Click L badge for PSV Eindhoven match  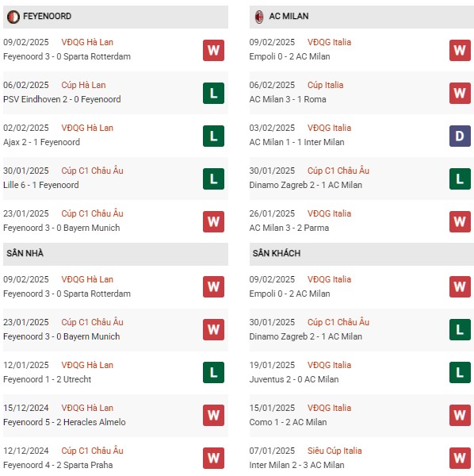[213, 93]
